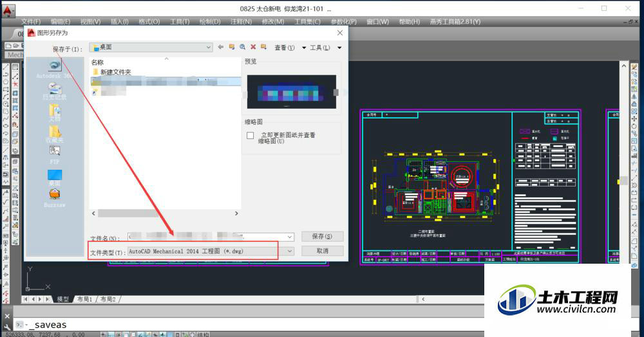Open the 格式(O) menu

[149, 22]
